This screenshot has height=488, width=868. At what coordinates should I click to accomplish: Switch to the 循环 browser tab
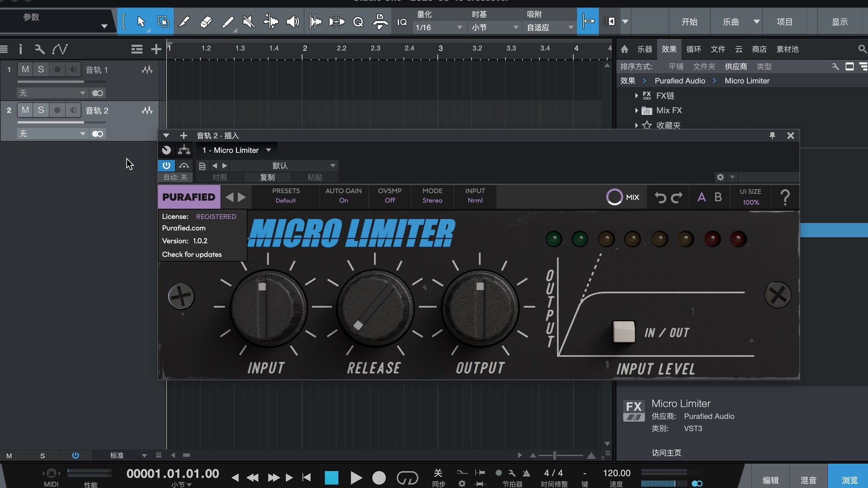[x=693, y=49]
